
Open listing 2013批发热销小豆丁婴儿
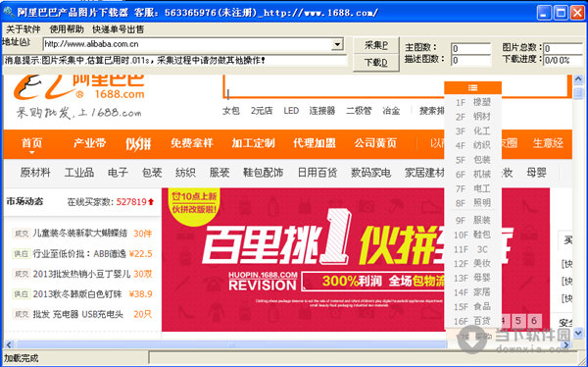click(x=81, y=274)
